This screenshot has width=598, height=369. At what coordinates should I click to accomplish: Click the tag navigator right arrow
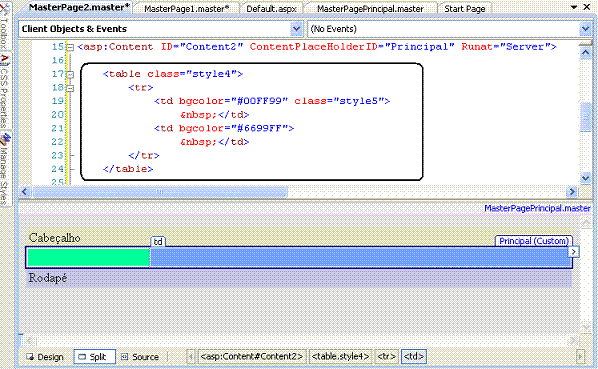click(x=580, y=357)
